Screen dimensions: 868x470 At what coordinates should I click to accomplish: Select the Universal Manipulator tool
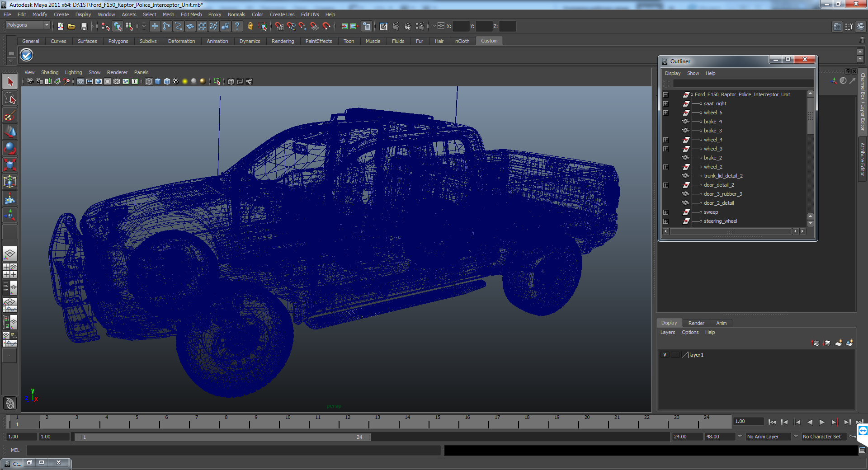10,182
